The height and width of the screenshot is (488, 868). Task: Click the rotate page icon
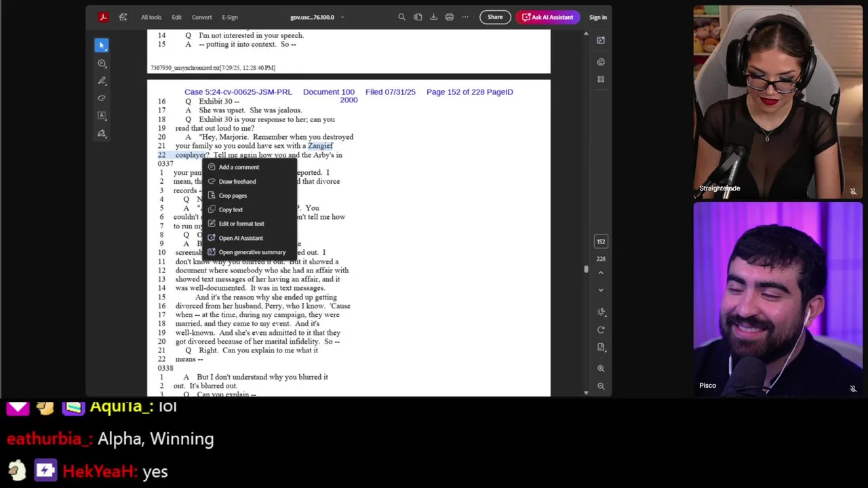click(601, 330)
